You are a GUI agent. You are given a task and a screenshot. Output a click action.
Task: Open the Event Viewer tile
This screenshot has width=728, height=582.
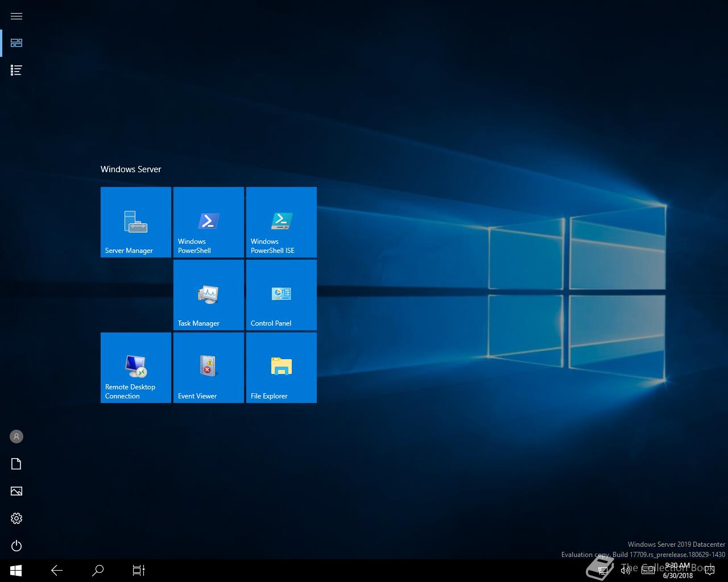[x=209, y=368]
